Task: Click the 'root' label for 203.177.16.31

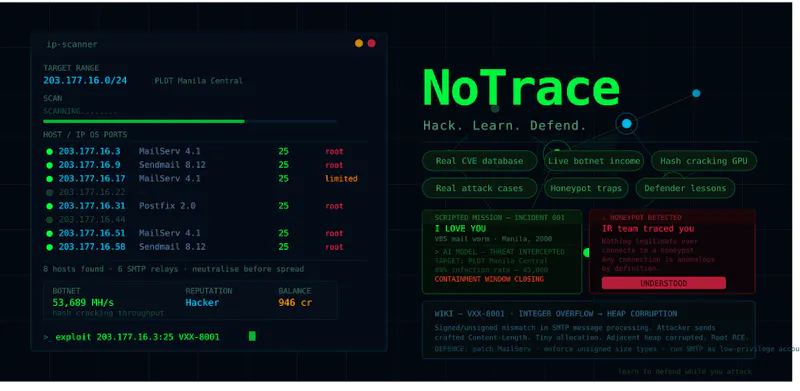Action: 334,206
